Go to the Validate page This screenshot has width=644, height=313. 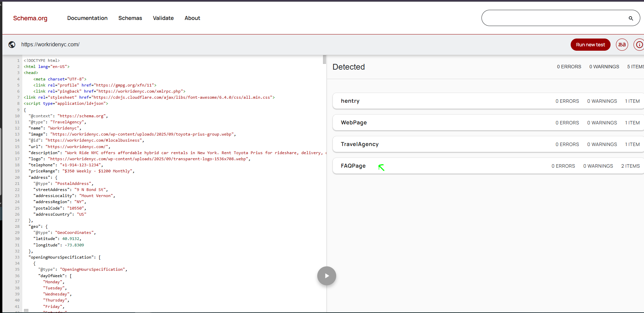[163, 18]
